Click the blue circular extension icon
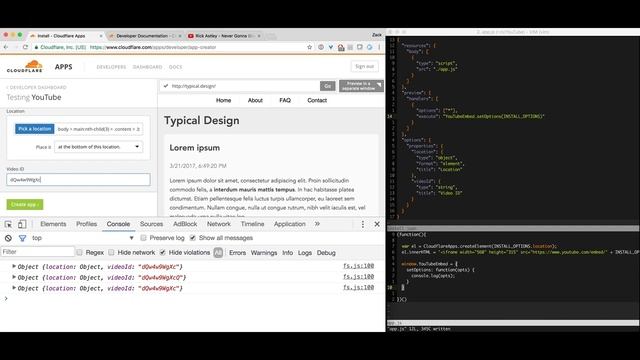 [x=369, y=47]
